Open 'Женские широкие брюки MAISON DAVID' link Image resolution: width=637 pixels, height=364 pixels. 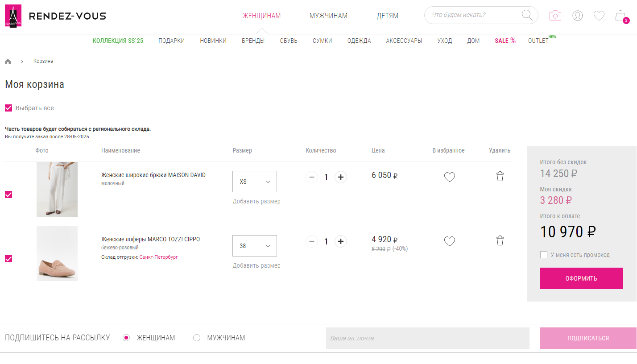pyautogui.click(x=153, y=175)
